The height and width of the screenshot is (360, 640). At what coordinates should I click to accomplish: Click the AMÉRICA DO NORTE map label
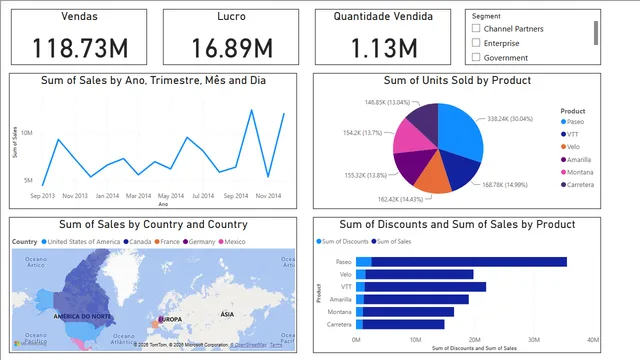(82, 317)
